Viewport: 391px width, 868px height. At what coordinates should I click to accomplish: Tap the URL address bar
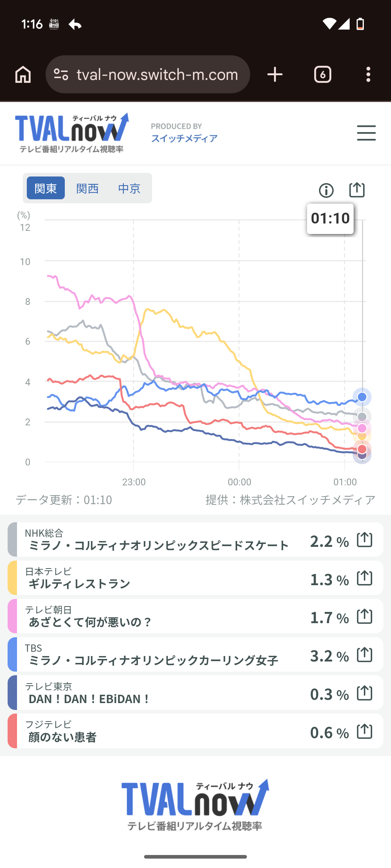pos(157,75)
